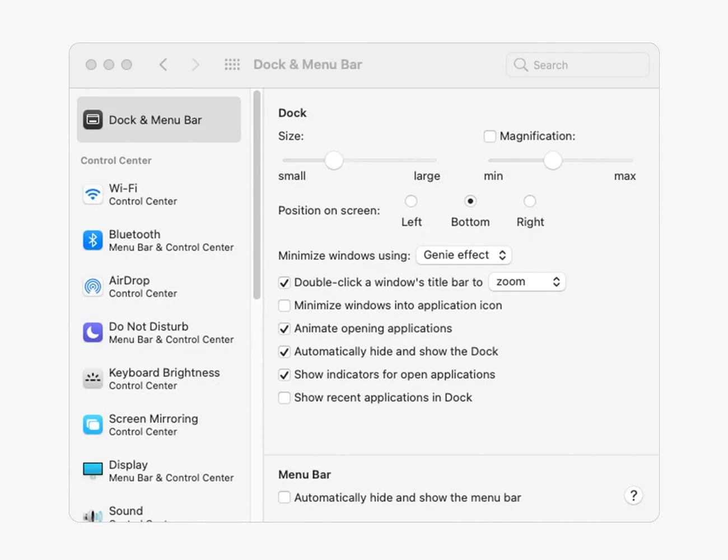Check Minimize windows into application icon
Viewport: 728px width, 560px height.
284,305
